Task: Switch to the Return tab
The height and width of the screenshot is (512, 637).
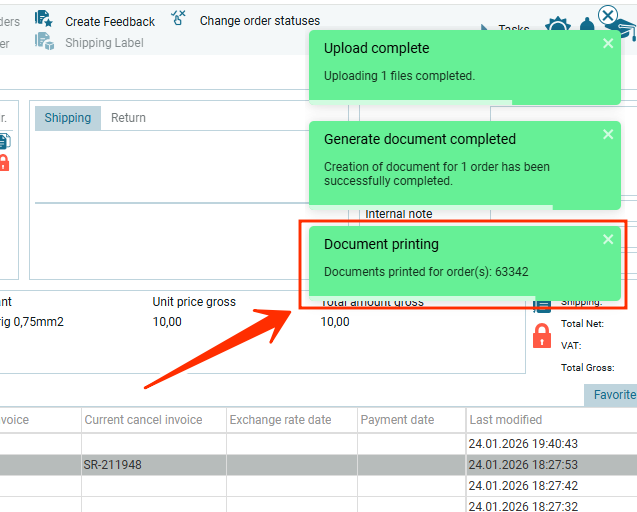Action: [x=128, y=118]
